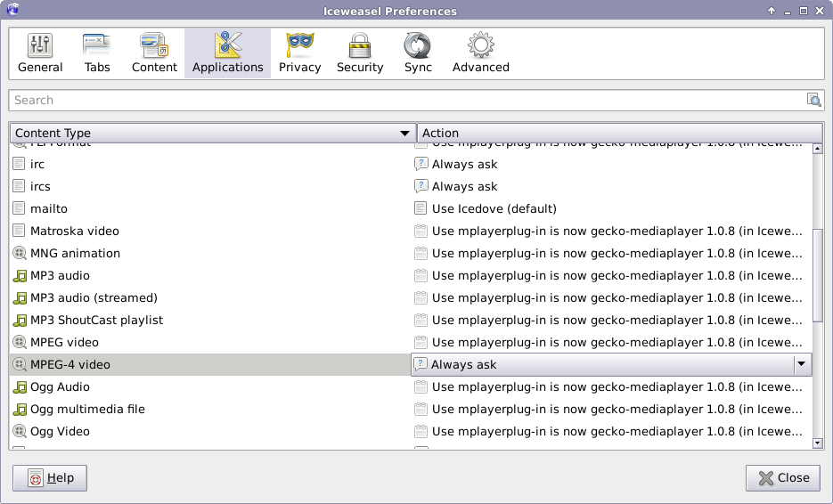
Task: Click the Matroska video action cell
Action: click(612, 231)
